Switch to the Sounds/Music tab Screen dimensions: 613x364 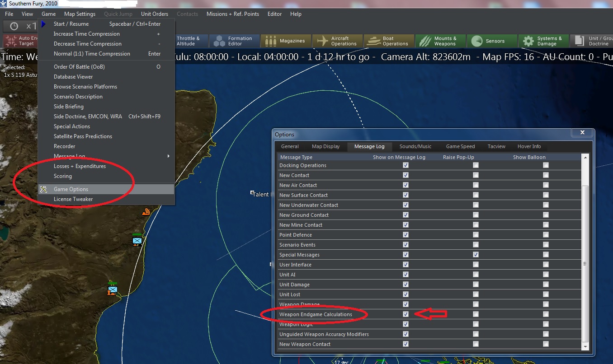[415, 146]
